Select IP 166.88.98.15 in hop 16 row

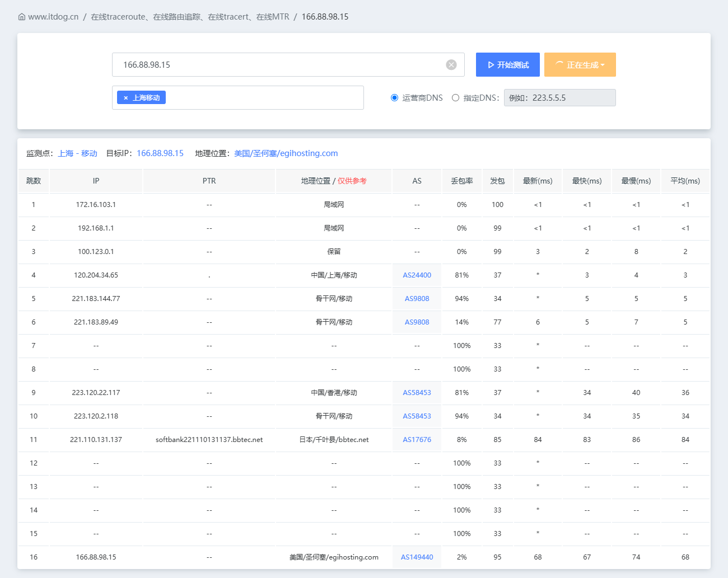[96, 557]
